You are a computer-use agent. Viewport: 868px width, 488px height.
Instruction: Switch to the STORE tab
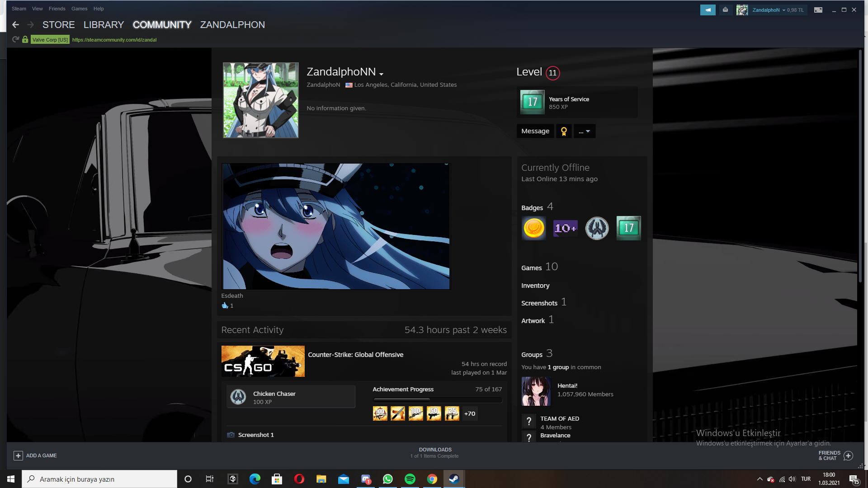(59, 25)
